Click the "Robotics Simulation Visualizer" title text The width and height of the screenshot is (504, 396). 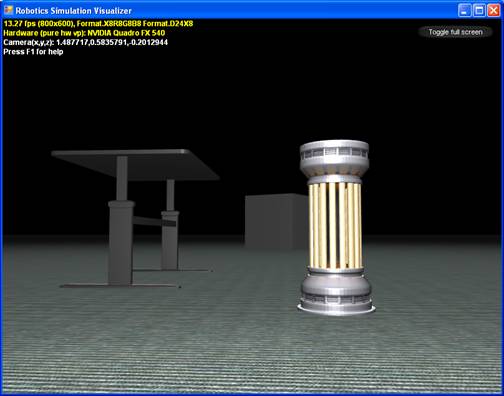coord(73,11)
